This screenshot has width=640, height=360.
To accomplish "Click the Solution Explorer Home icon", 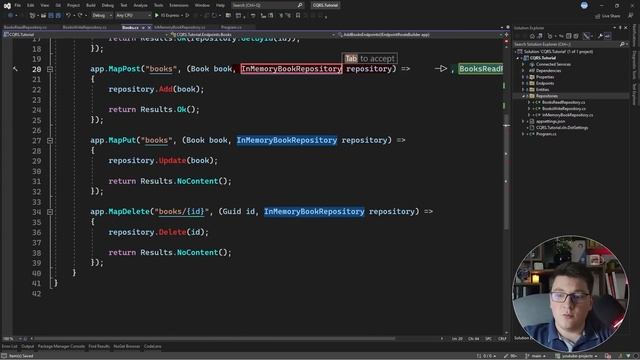I will (532, 36).
